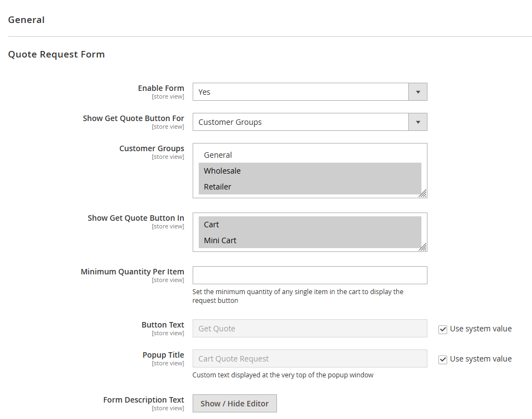The image size is (532, 419).
Task: Click the Cart Quote Request popup title field
Action: pos(309,358)
